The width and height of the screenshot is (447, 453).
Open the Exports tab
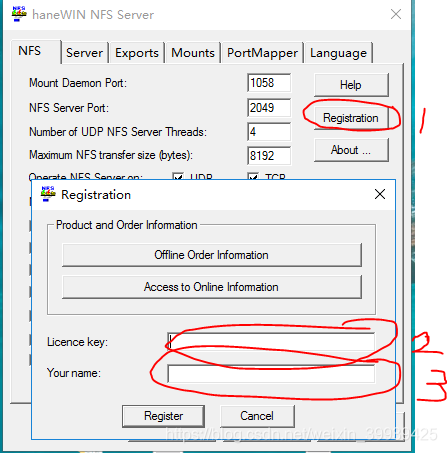[137, 53]
